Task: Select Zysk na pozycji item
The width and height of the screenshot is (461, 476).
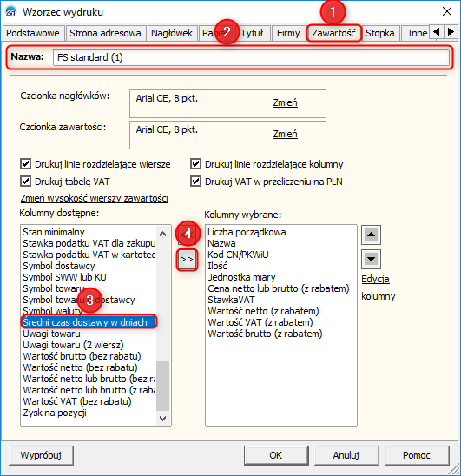Action: (55, 413)
